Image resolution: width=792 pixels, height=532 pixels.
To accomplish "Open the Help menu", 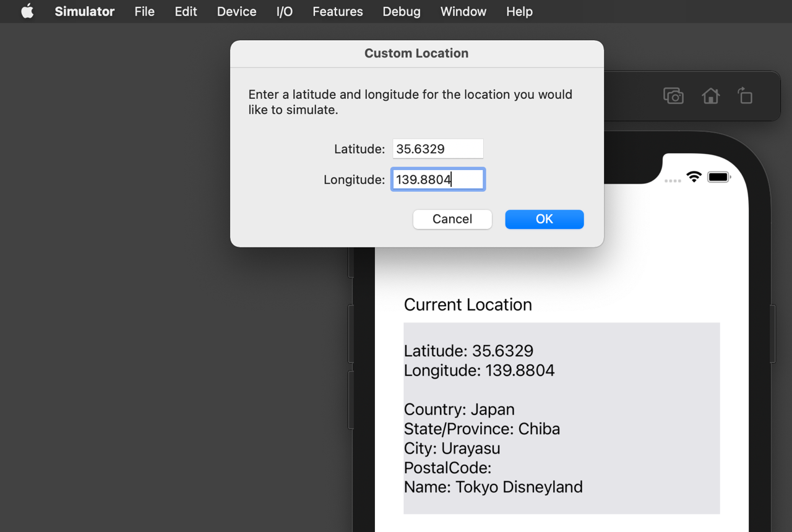I will (x=519, y=11).
